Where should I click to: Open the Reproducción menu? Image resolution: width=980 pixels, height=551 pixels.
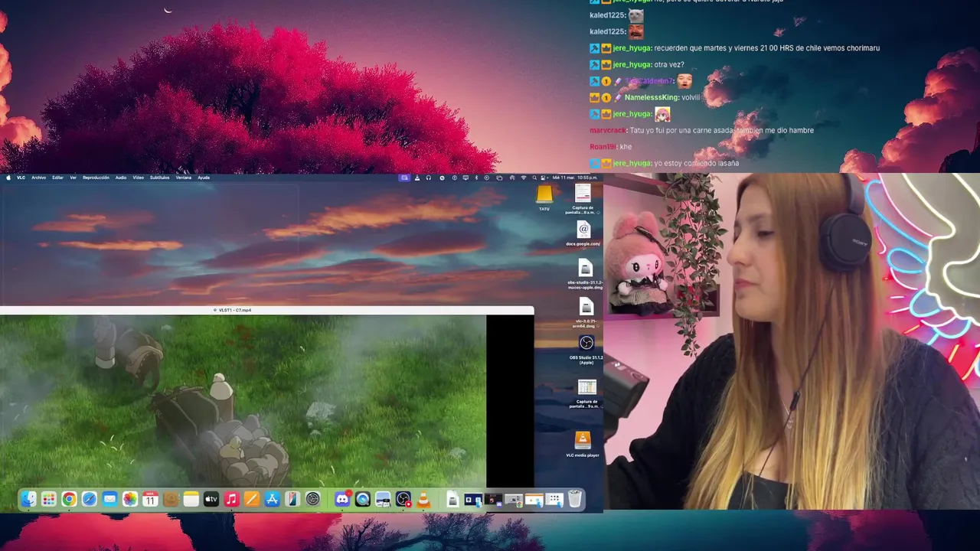[x=96, y=178]
